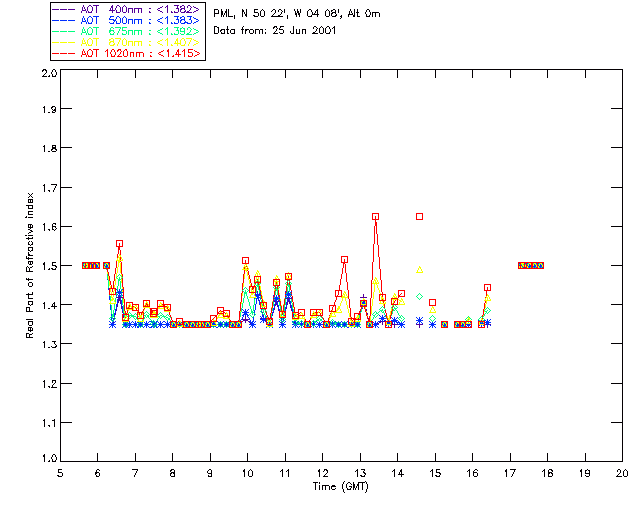Click the 14 x-axis tick label
Screen dimensions: 640x512
click(398, 473)
